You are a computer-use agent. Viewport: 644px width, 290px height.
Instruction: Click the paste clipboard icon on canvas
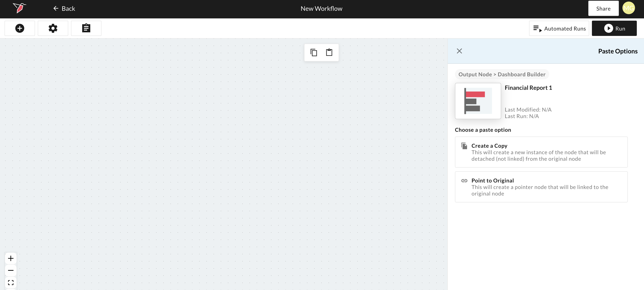click(x=329, y=53)
